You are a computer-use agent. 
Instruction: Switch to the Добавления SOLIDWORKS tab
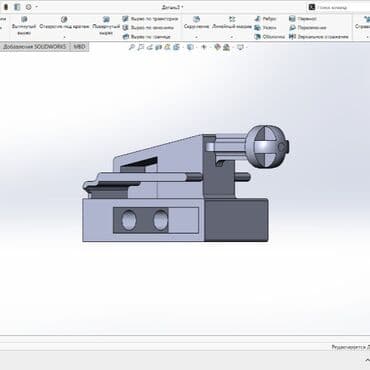pyautogui.click(x=35, y=47)
